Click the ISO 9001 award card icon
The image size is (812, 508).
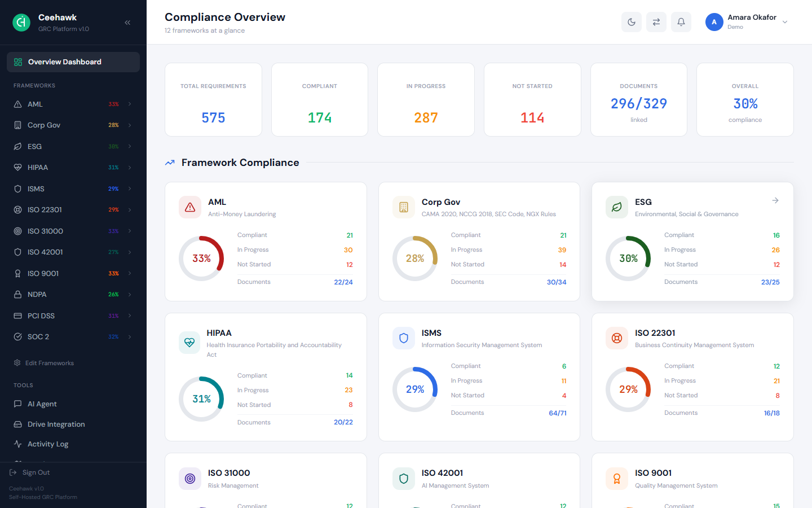click(x=617, y=478)
